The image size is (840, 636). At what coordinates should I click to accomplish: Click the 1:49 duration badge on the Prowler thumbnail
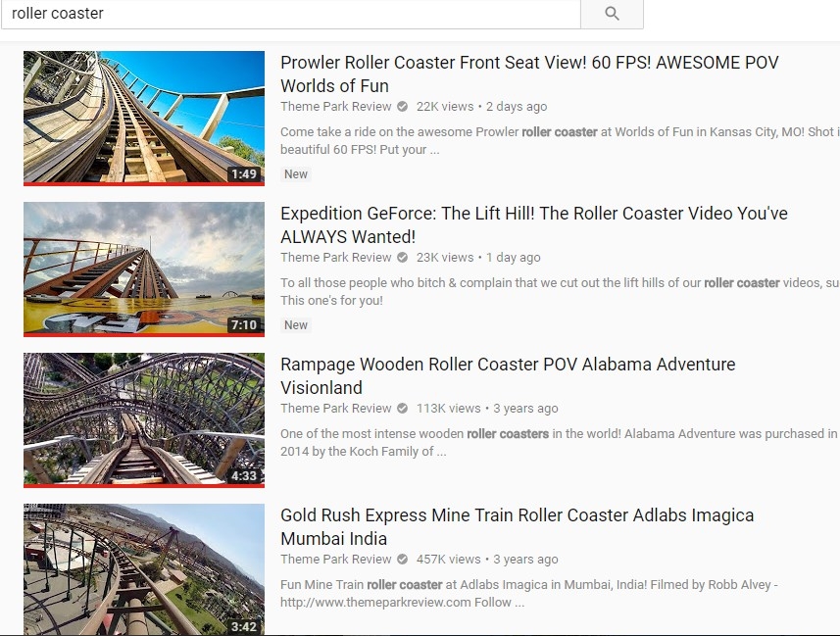(x=244, y=174)
